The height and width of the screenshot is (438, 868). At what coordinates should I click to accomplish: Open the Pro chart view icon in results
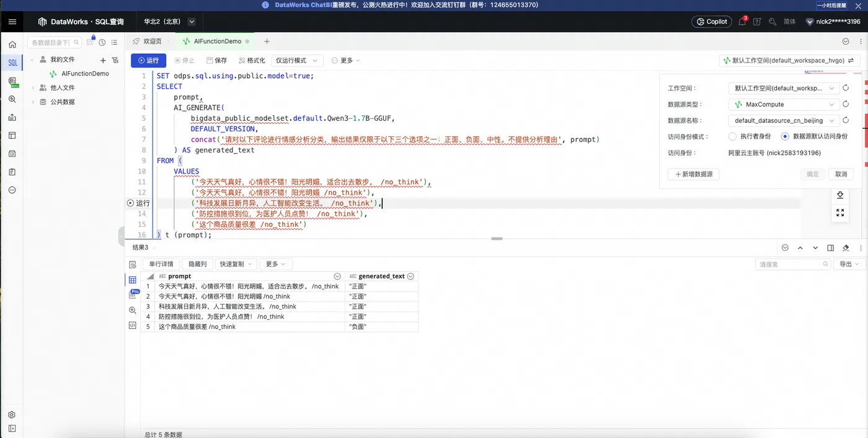(133, 295)
